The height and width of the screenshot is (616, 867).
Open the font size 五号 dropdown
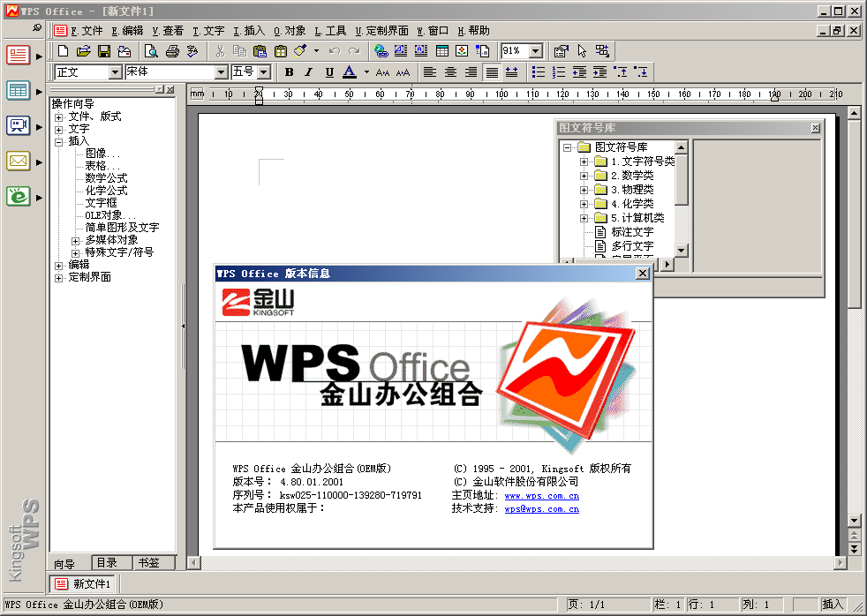pos(264,71)
